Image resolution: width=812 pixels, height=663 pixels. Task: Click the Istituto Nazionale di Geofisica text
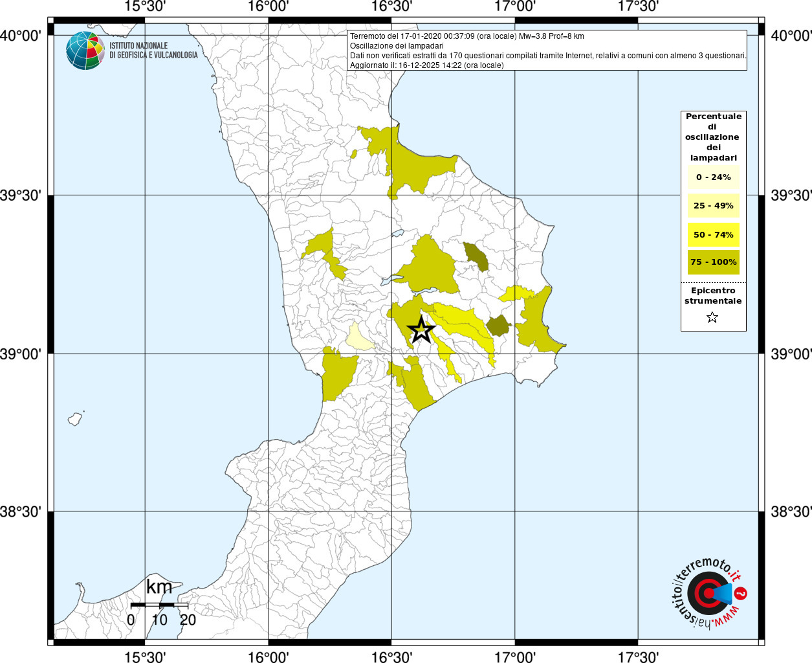pos(153,51)
